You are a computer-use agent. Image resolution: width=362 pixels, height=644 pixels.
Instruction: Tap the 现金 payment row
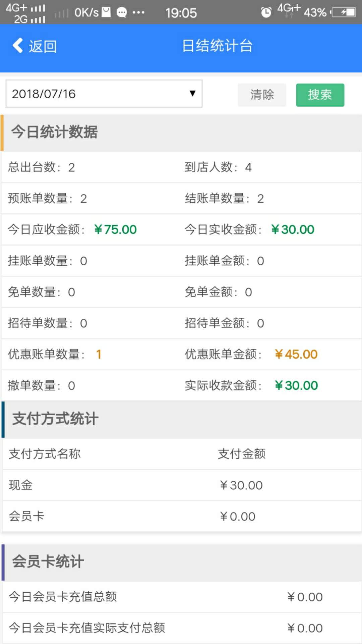tap(181, 485)
